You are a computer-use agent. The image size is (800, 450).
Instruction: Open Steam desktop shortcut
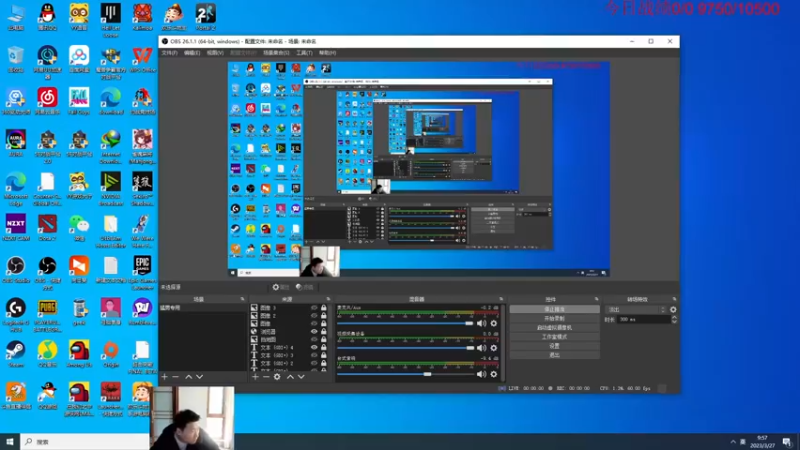click(x=16, y=354)
